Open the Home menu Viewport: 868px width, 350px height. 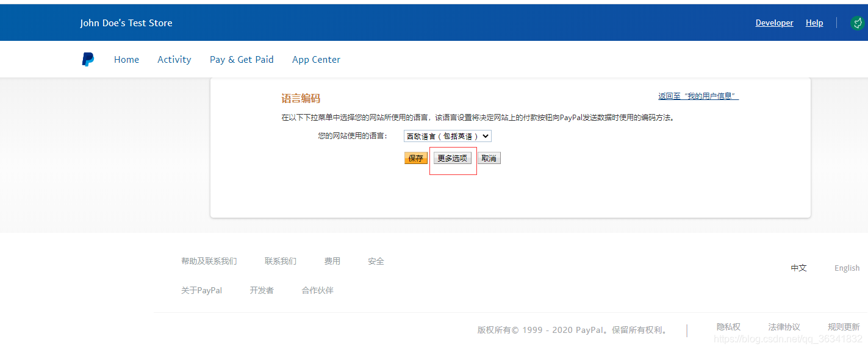(x=126, y=59)
